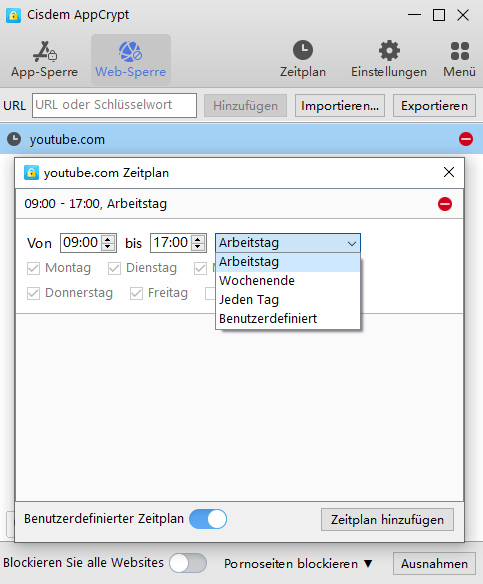Toggle the Donnerstag checkbox
Viewport: 483px width, 584px height.
pos(34,293)
